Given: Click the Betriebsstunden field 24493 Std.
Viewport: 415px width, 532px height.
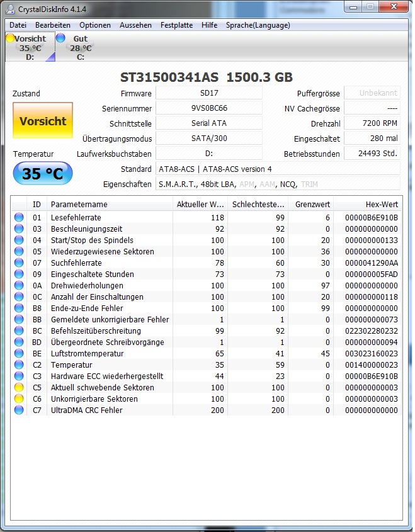Looking at the screenshot, I should [x=372, y=154].
